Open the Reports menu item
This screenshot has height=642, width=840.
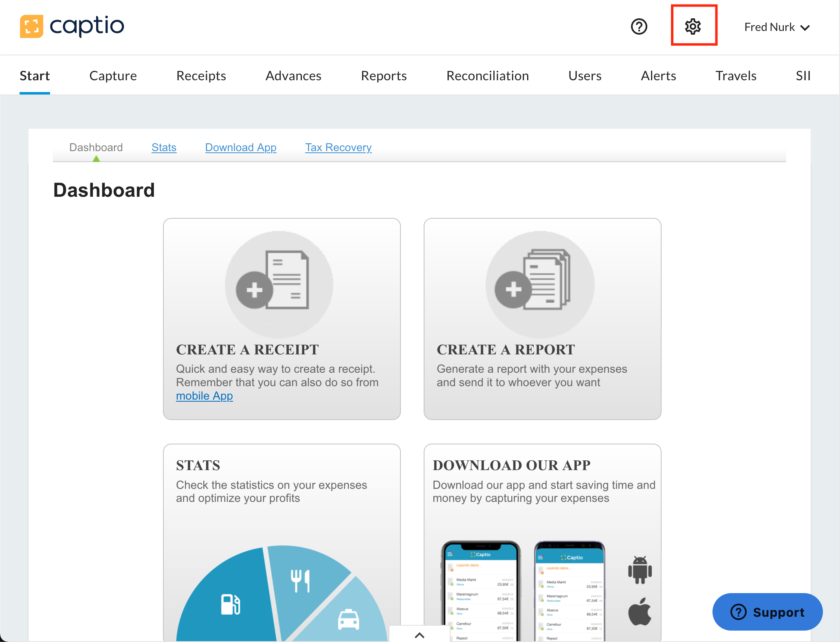click(x=383, y=76)
